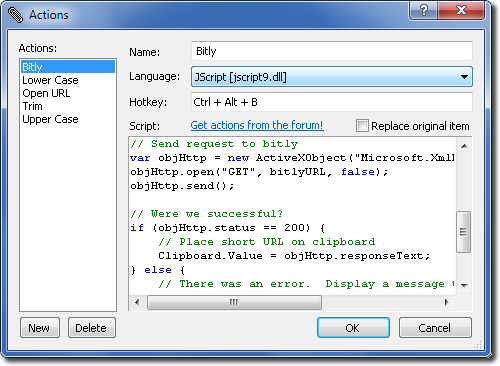Screen dimensions: 500x366
Task: Click the paperclip icon in the title bar
Action: pos(15,15)
